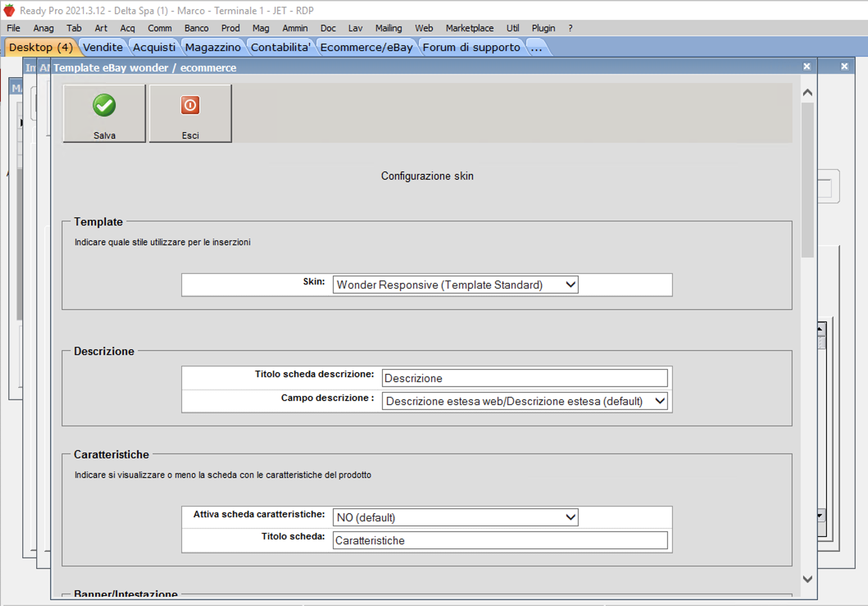This screenshot has height=606, width=868.
Task: Open the Mag menu
Action: (261, 28)
